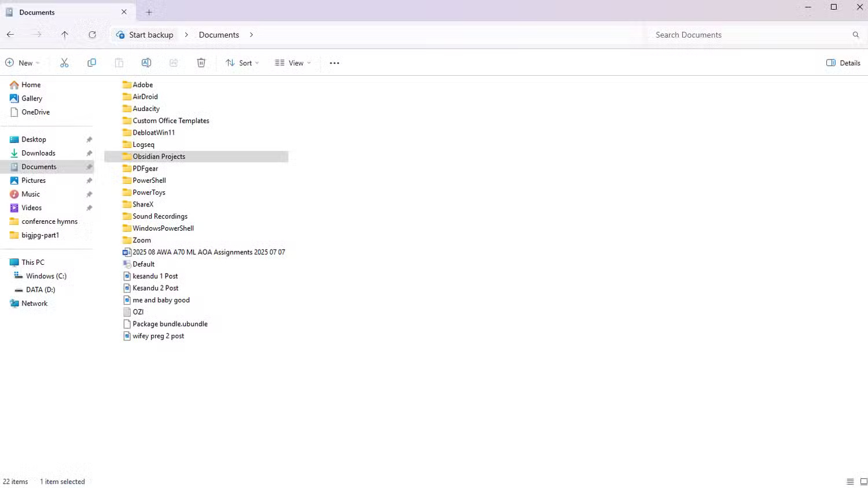Open the See more ellipsis menu
Image resolution: width=868 pixels, height=488 pixels.
tap(334, 63)
